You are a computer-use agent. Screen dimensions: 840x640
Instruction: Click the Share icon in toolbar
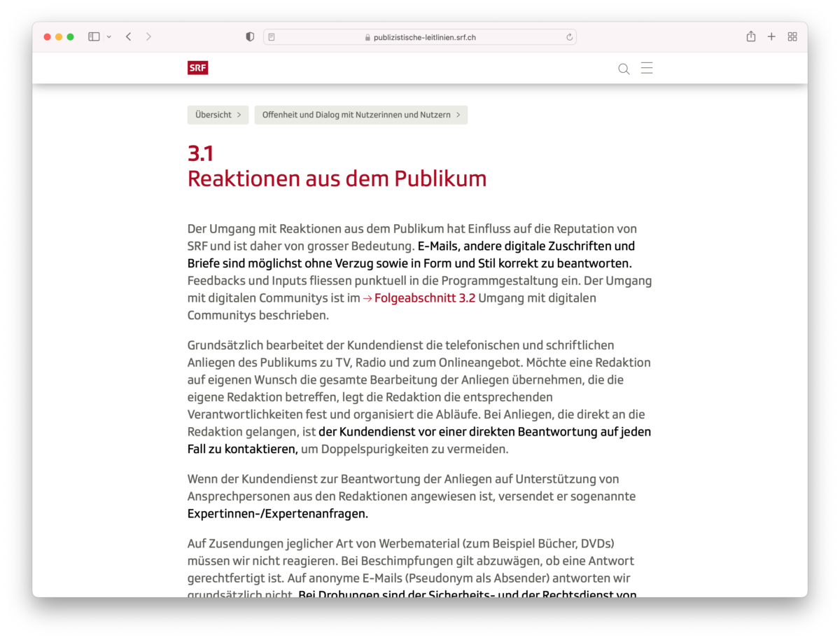(x=750, y=36)
